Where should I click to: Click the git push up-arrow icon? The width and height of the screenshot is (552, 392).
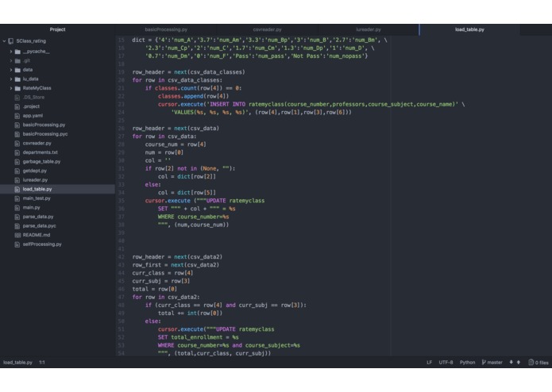tap(518, 362)
